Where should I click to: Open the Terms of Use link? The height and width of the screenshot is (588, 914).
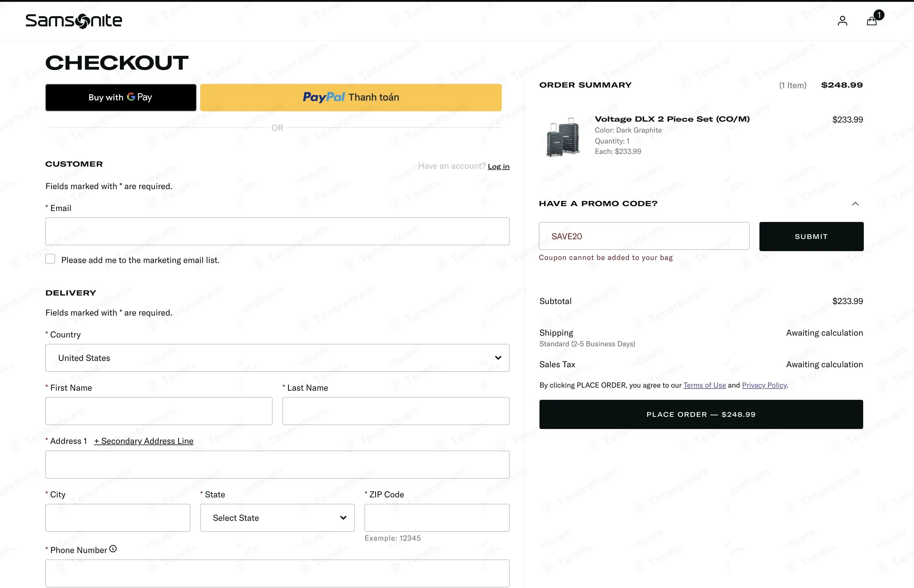tap(705, 385)
